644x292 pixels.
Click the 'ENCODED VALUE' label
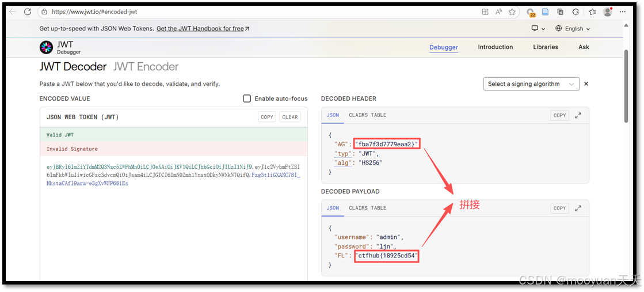pos(65,98)
